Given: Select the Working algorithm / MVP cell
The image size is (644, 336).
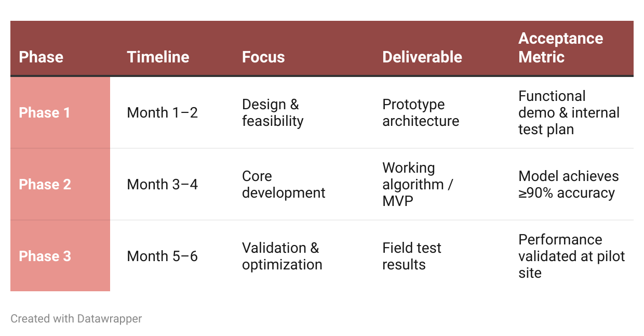Looking at the screenshot, I should pyautogui.click(x=418, y=185).
